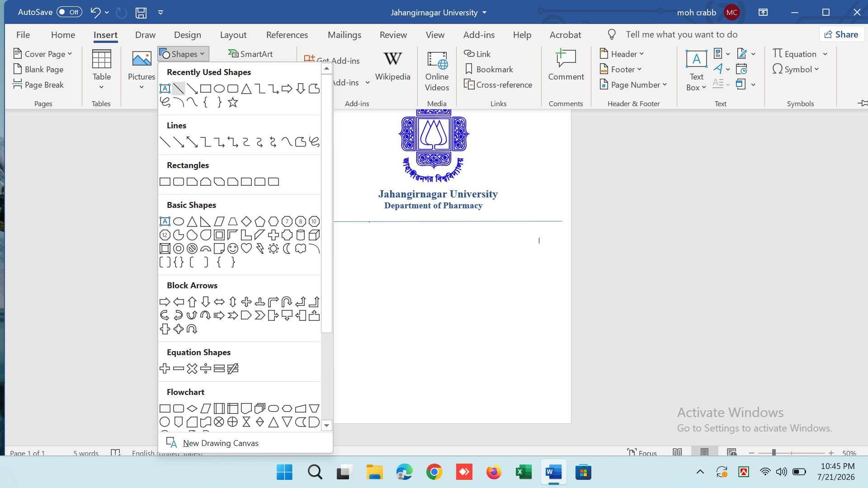Viewport: 868px width, 488px height.
Task: Click the Shapes gallery scroll down arrow
Action: tap(326, 425)
